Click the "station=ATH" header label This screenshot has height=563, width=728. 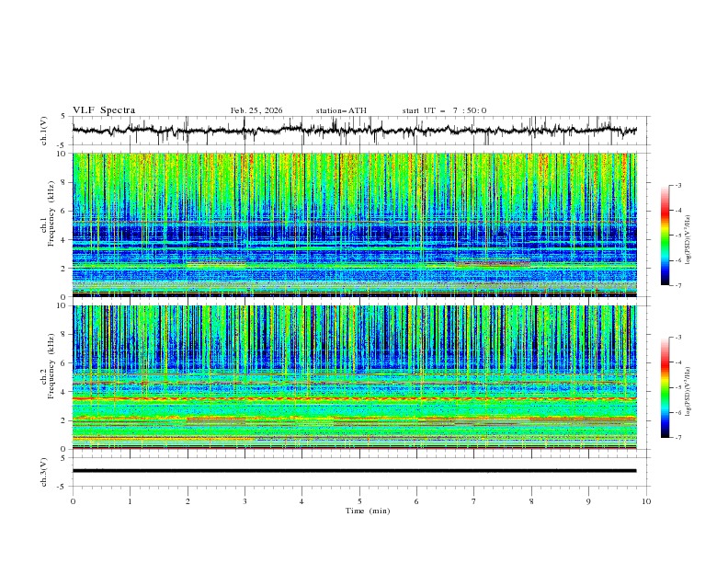[341, 110]
